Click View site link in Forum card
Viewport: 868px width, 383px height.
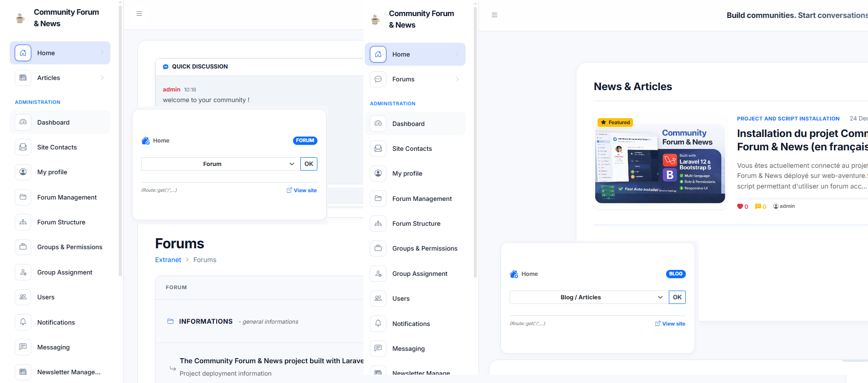click(302, 190)
